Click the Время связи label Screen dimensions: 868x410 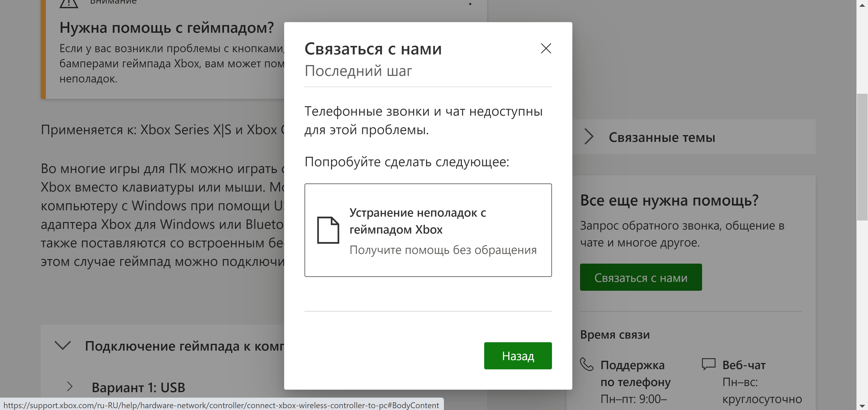(615, 335)
